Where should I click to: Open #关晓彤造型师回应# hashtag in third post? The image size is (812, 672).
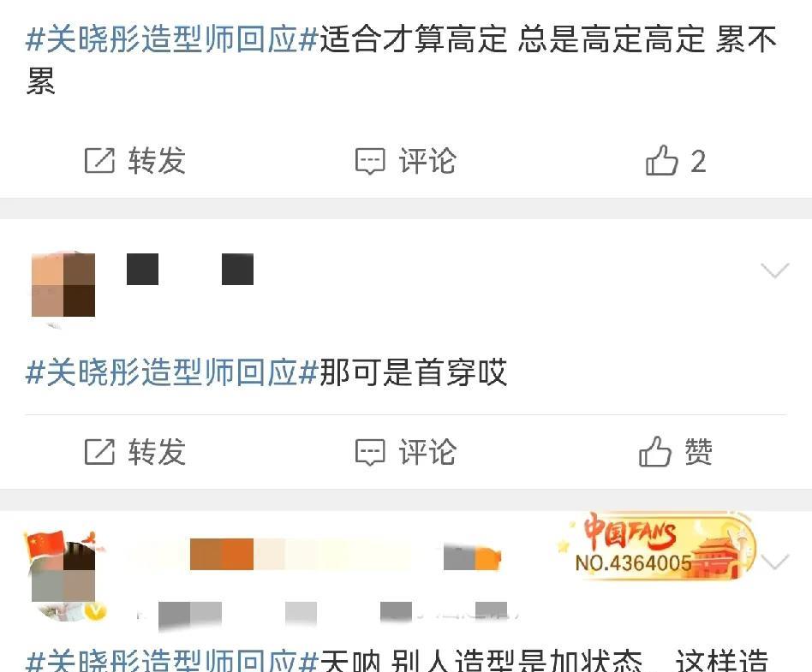(171, 659)
